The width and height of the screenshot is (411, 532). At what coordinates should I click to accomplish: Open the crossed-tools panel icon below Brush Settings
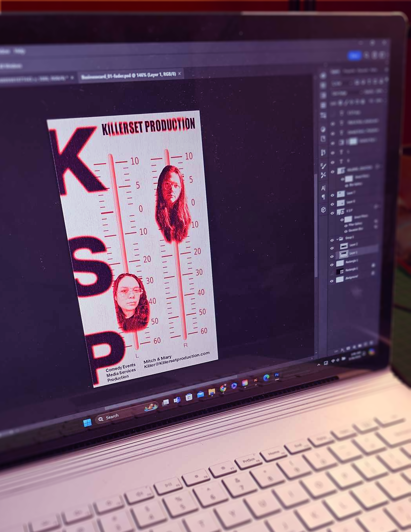tap(323, 175)
